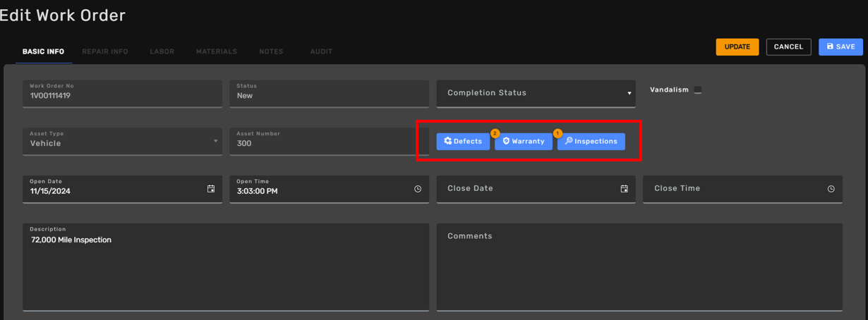868x320 pixels.
Task: Click the orange Update button
Action: coord(737,47)
